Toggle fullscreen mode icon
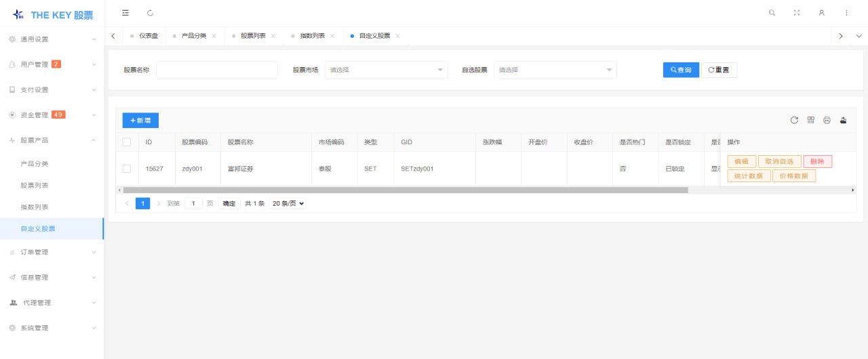 [x=797, y=13]
